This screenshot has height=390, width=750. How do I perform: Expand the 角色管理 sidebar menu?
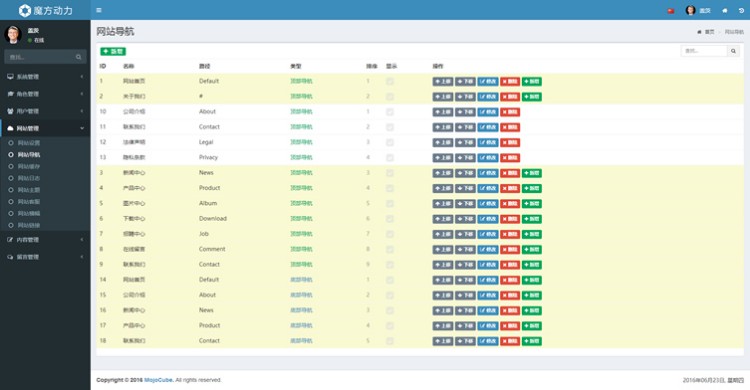[45, 94]
